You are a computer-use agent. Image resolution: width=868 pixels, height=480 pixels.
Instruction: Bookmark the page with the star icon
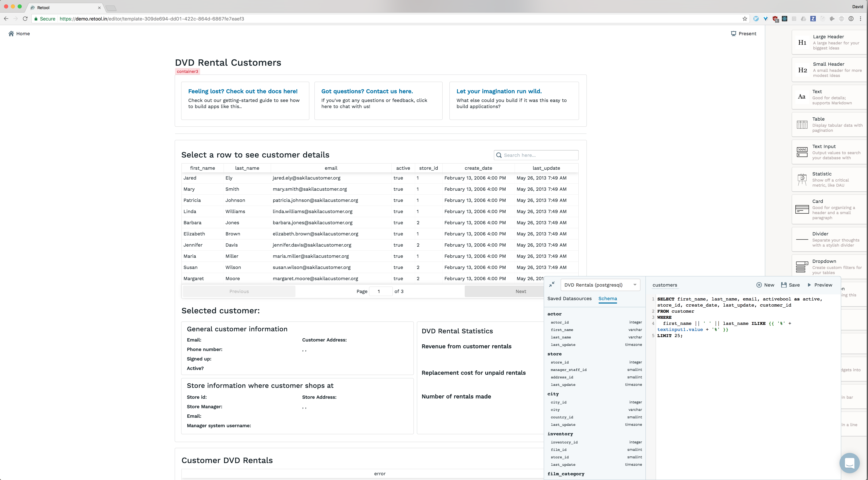tap(745, 19)
